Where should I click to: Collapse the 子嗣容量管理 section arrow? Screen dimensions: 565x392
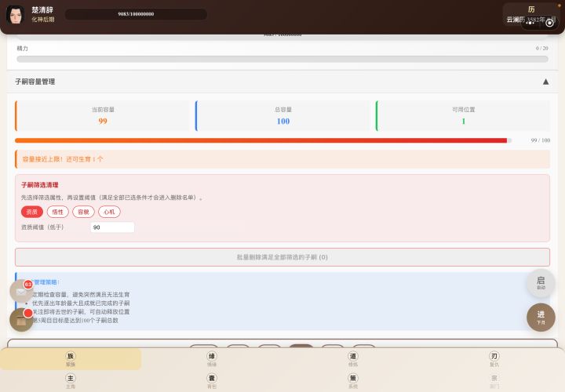coord(545,82)
